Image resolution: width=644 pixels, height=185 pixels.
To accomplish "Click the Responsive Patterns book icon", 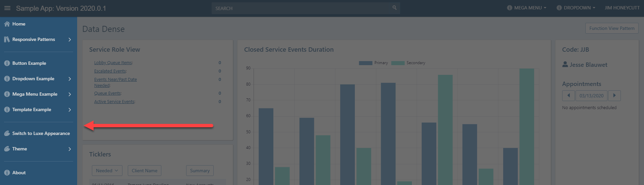I will (7, 39).
